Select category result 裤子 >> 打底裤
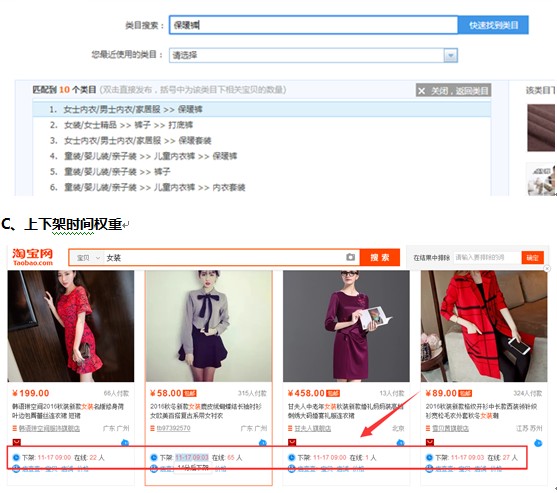557x493 pixels. tap(261, 125)
